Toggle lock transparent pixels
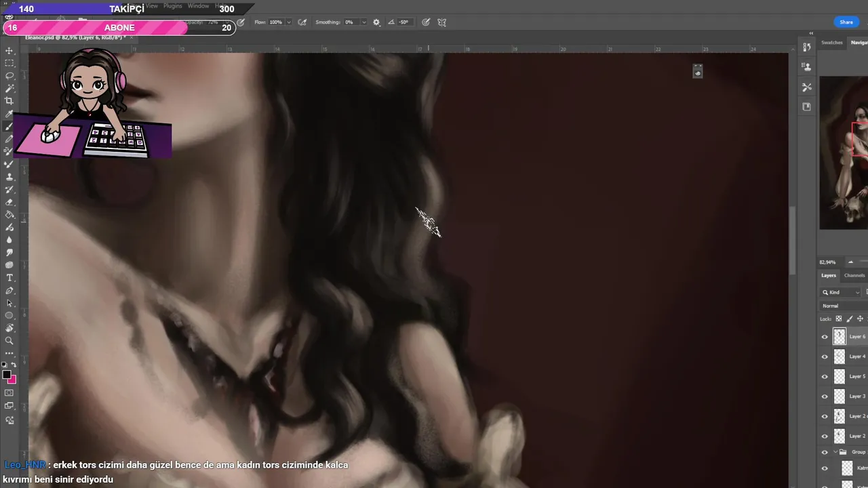The image size is (868, 488). coord(839,319)
